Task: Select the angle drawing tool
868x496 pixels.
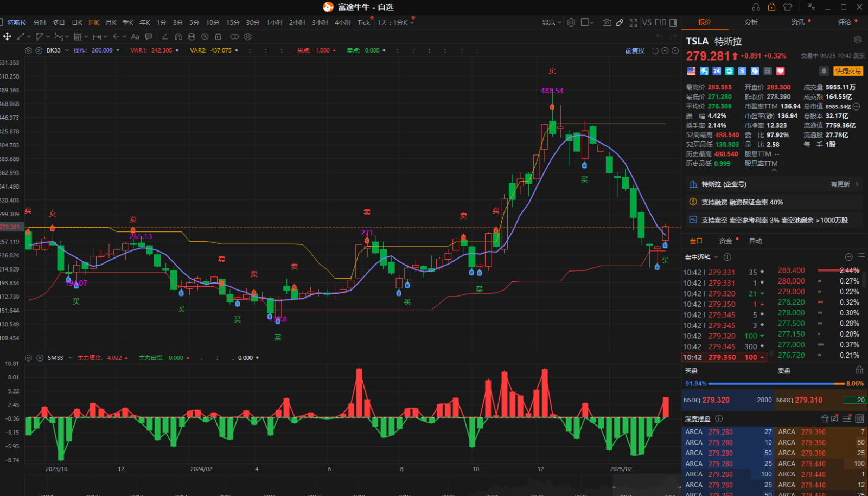Action: (165, 36)
